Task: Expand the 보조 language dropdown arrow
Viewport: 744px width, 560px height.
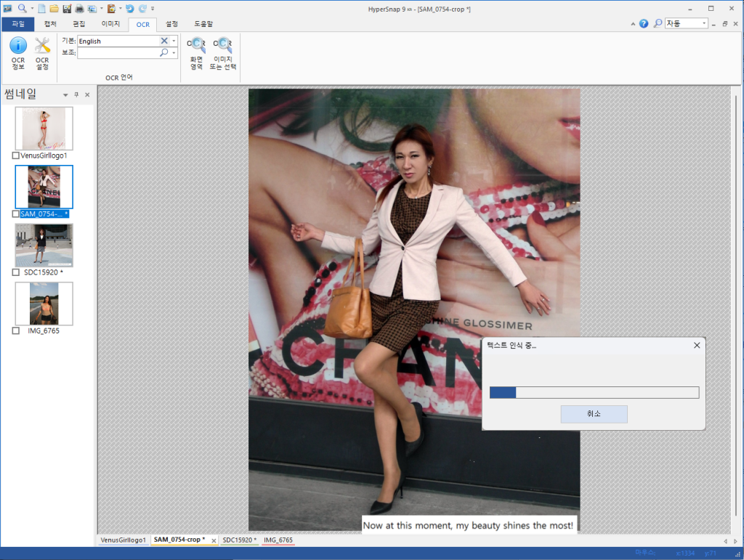Action: click(x=174, y=52)
